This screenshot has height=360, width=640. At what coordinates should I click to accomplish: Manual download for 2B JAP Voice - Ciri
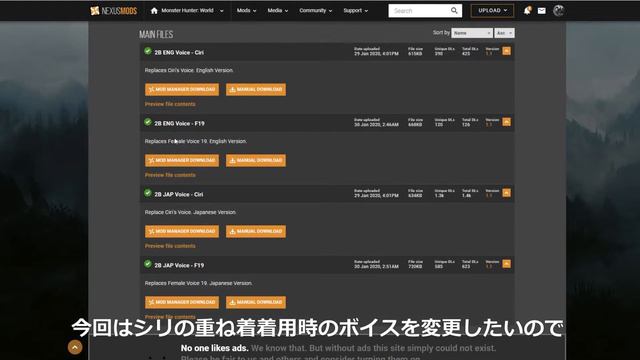click(256, 231)
